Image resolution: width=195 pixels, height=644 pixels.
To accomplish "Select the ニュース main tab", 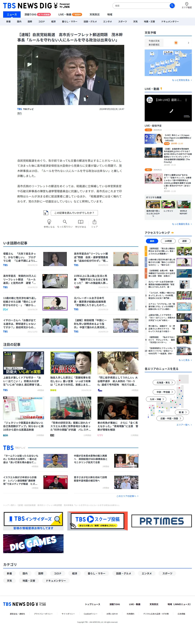I will point(12,14).
